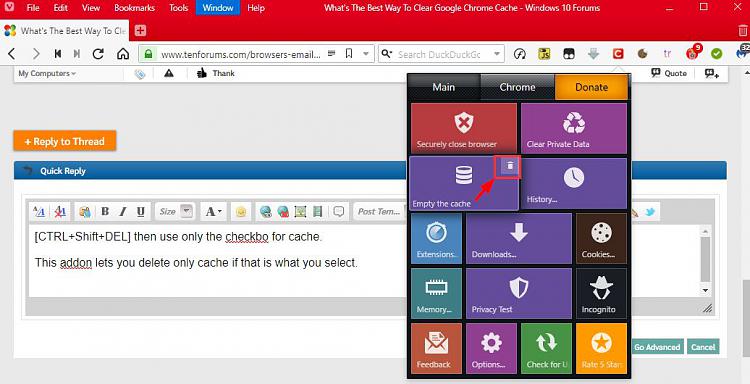Go back with the browser back arrow
This screenshot has width=750, height=384.
click(12, 54)
